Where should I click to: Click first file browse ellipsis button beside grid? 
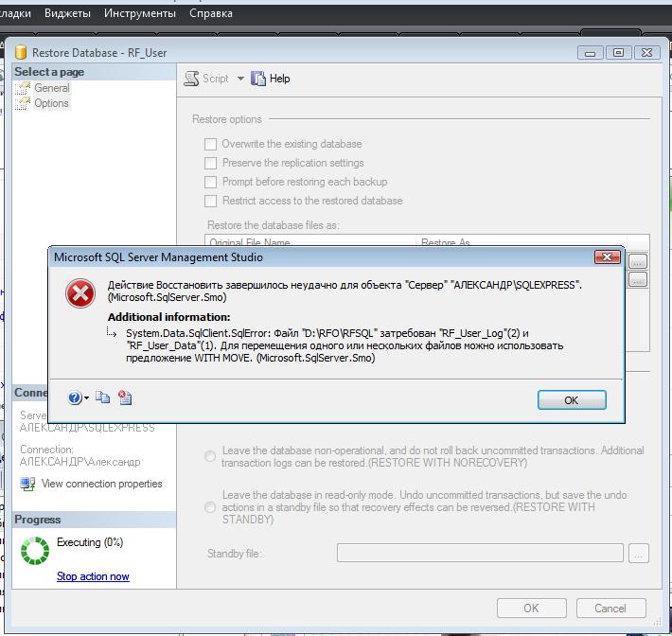pos(638,261)
